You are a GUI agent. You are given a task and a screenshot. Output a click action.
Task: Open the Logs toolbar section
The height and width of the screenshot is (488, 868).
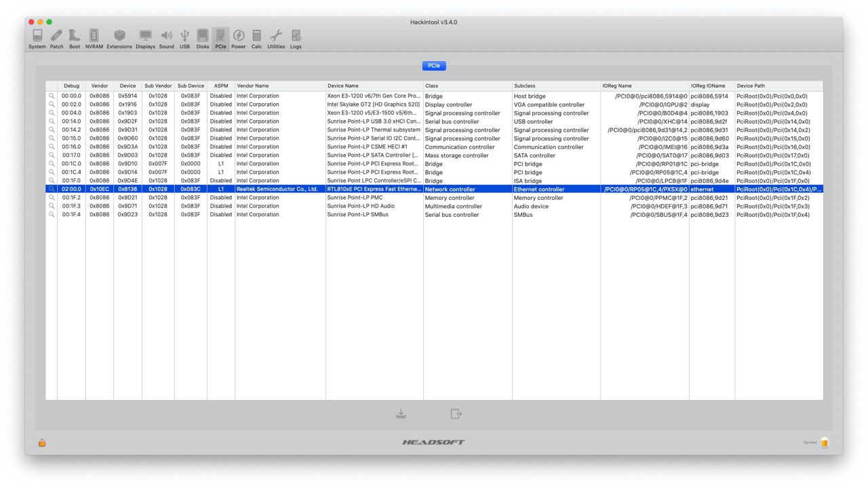296,39
